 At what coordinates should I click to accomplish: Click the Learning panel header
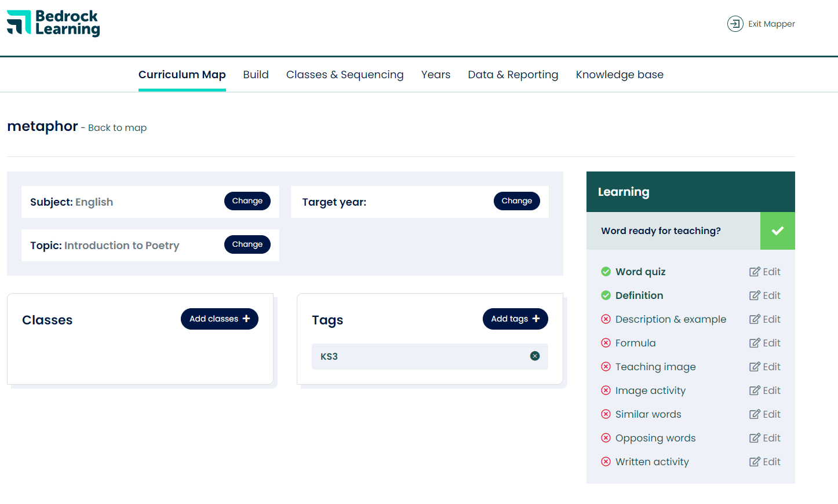pos(691,192)
